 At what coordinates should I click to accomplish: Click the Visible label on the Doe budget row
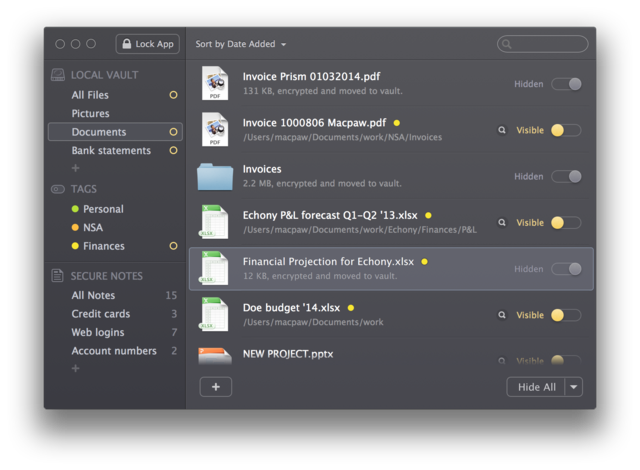tap(530, 315)
